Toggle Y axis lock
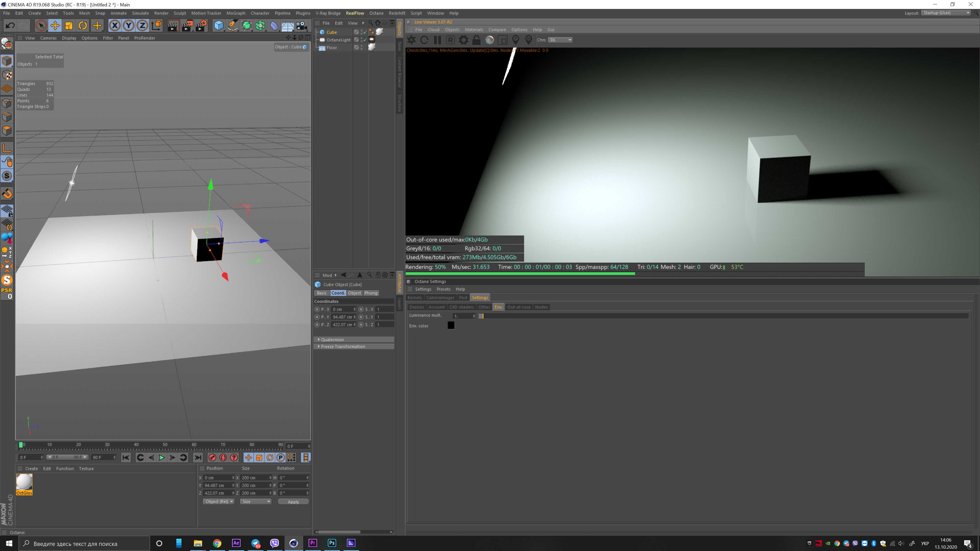Screen dimensions: 980x551 (x=128, y=26)
